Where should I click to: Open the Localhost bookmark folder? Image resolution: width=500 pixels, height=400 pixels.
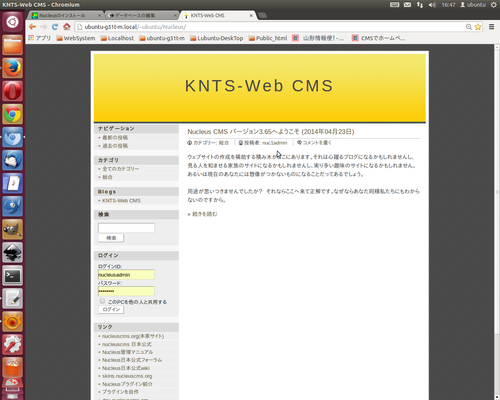click(x=117, y=38)
